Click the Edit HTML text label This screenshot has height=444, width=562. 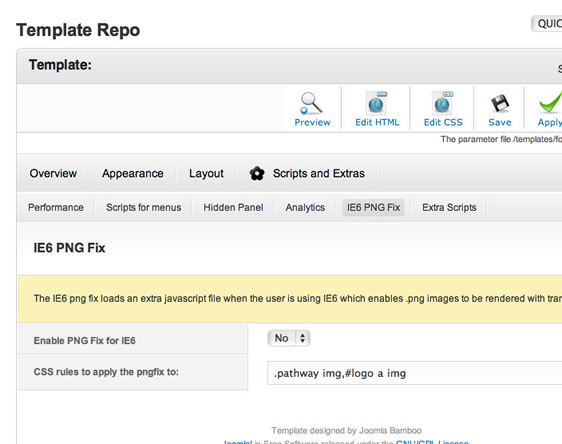[377, 122]
